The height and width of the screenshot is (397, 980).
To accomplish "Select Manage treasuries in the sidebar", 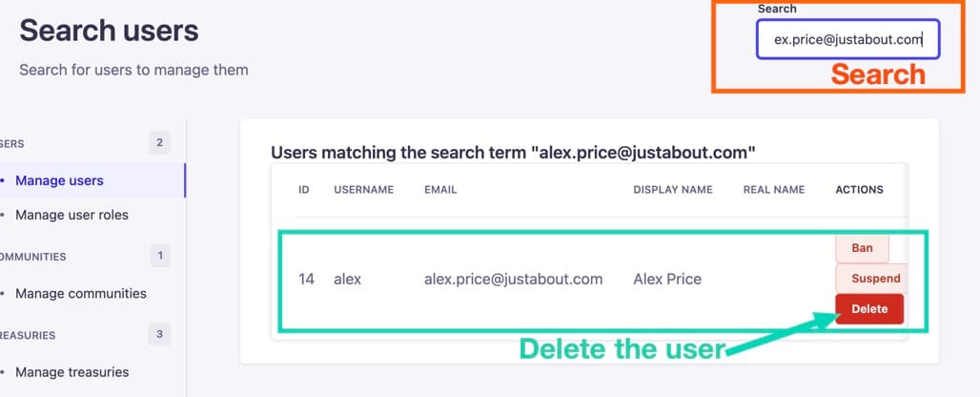I will tap(71, 372).
